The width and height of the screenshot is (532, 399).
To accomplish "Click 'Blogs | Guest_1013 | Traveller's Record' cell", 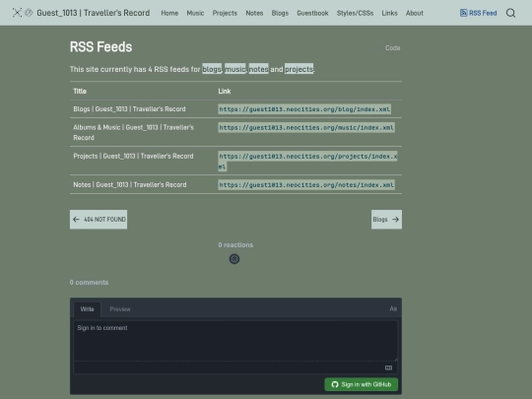I will [129, 109].
